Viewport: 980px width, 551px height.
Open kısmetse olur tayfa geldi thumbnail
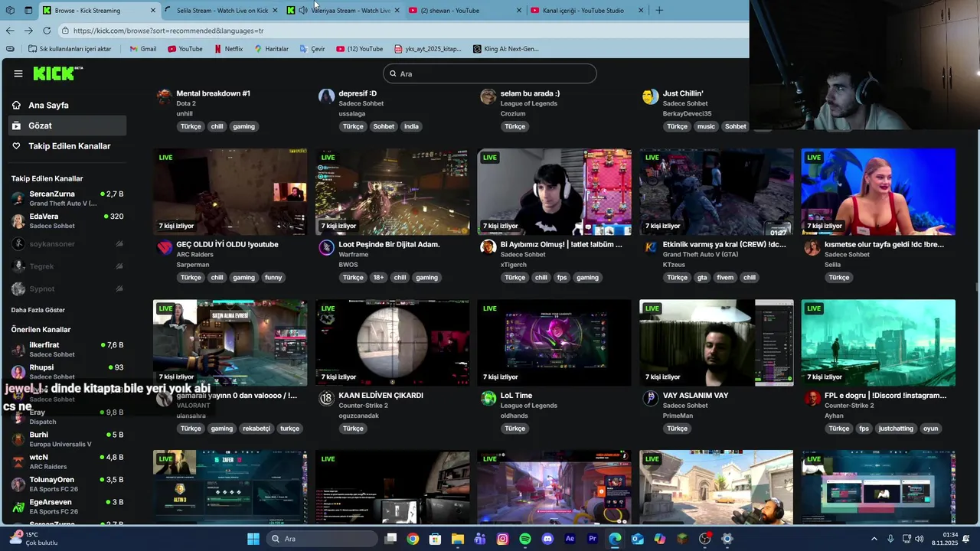[878, 191]
